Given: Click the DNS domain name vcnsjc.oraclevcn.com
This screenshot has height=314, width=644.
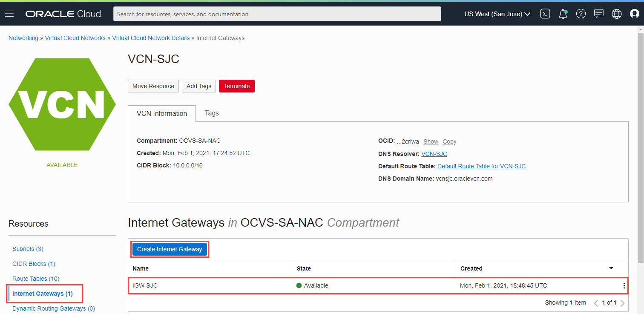Looking at the screenshot, I should click(464, 179).
